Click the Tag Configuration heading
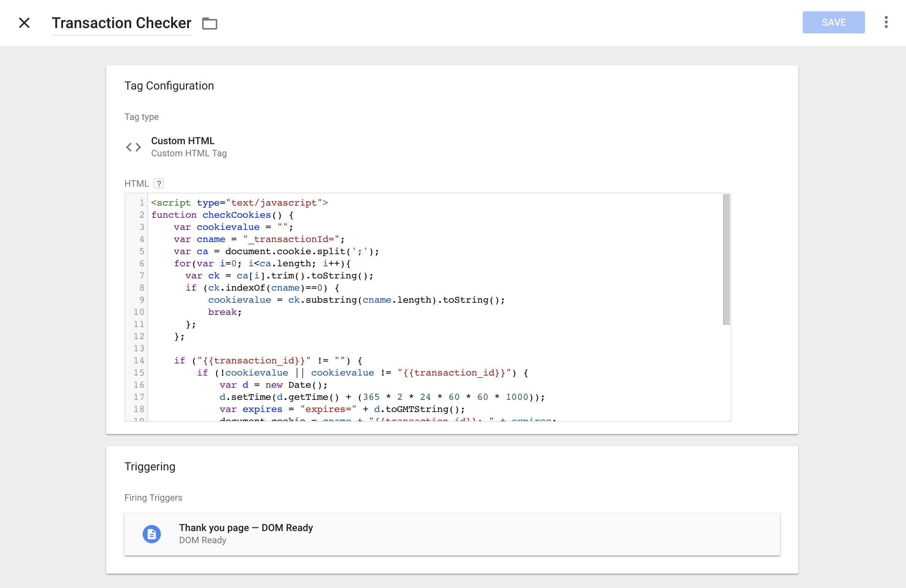 tap(169, 86)
